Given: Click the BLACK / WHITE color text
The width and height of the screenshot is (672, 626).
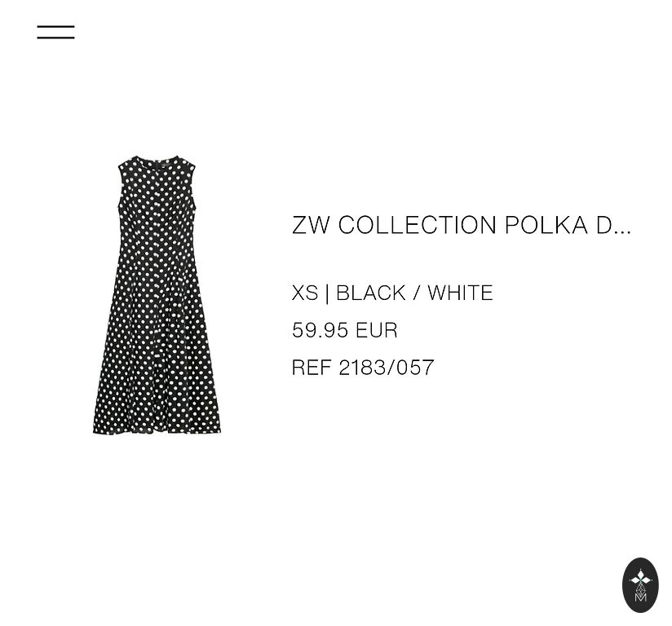Looking at the screenshot, I should pyautogui.click(x=414, y=293).
